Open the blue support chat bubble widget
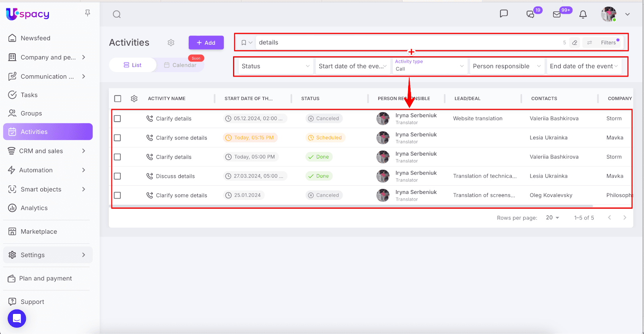Screen dimensions: 644x334 point(17,319)
